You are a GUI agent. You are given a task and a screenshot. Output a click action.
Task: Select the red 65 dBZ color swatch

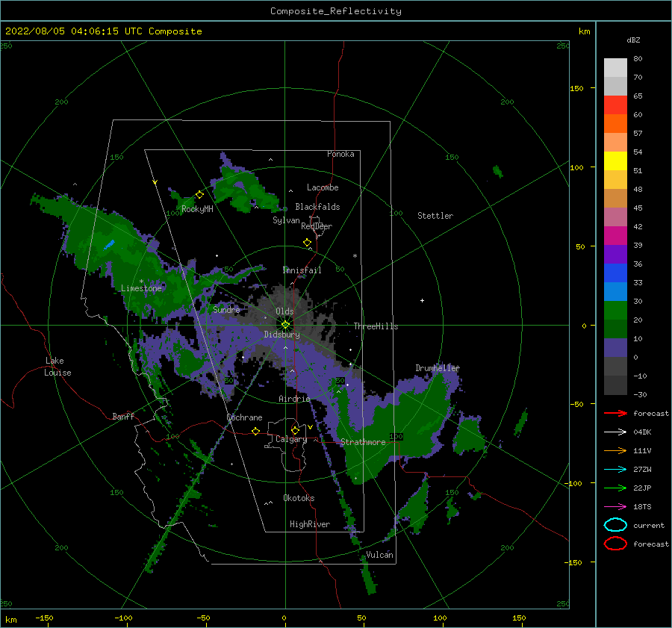[615, 105]
